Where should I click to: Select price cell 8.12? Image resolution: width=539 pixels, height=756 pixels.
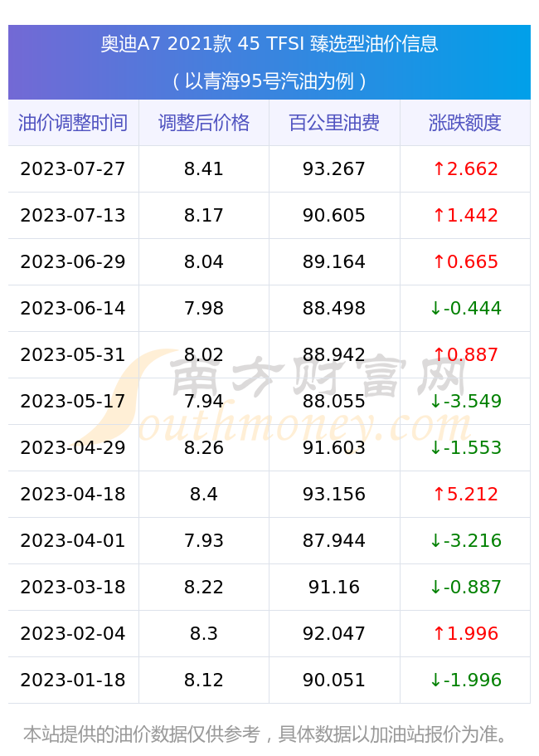204,680
